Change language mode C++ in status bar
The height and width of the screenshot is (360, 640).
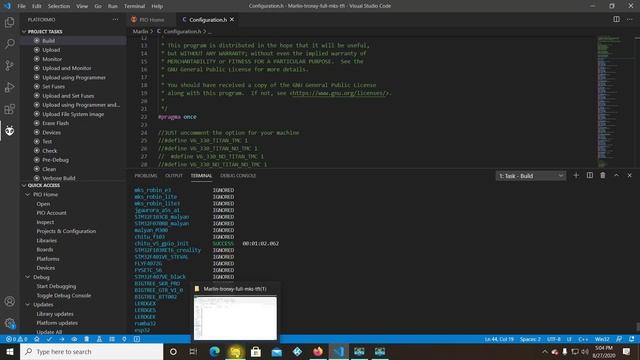583,339
